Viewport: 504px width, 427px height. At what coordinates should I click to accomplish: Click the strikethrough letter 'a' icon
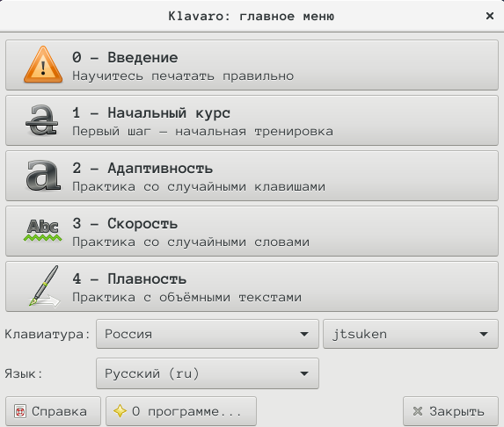42,120
